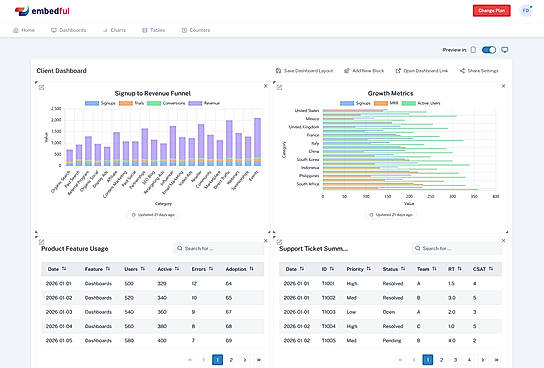Toggle the preview mode switch
The height and width of the screenshot is (368, 544).
pyautogui.click(x=489, y=50)
